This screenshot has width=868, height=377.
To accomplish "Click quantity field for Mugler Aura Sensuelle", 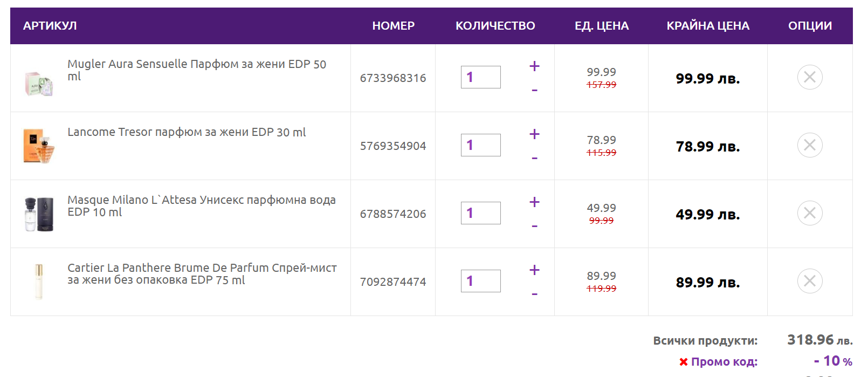I will [x=480, y=77].
